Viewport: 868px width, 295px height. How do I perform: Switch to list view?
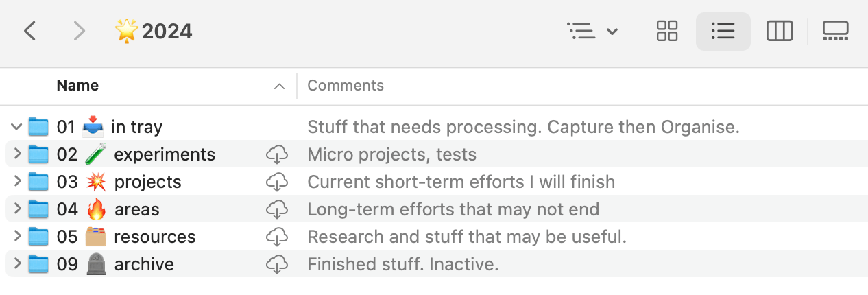pos(723,31)
